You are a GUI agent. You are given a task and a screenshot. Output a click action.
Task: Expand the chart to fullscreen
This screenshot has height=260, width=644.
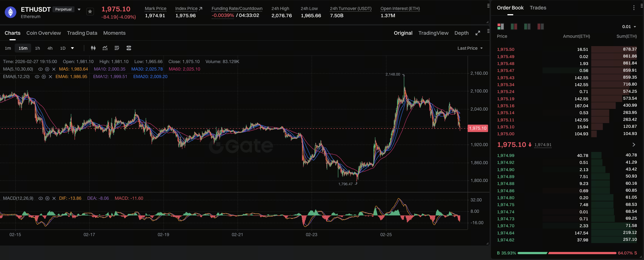[478, 33]
